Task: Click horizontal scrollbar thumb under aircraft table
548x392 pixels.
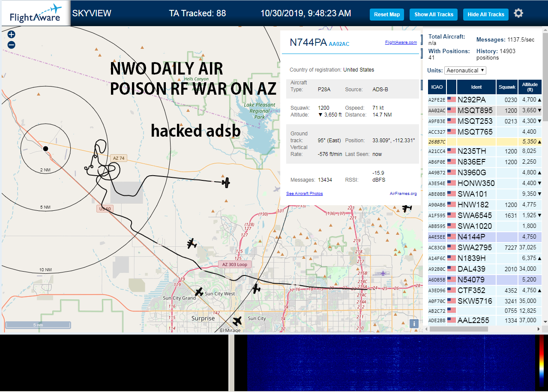Action: 459,329
